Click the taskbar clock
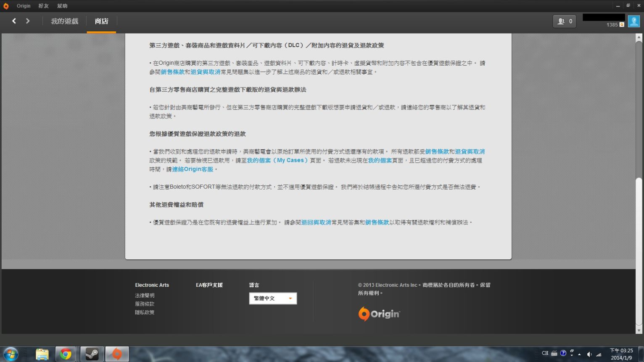Viewport: 644px width, 362px height. coord(621,354)
